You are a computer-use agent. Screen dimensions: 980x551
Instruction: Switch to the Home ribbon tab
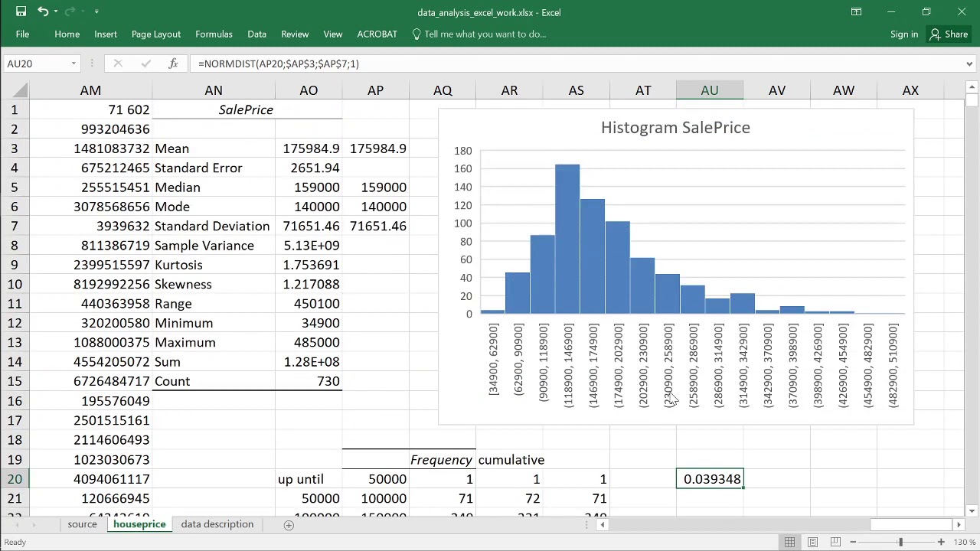(67, 34)
